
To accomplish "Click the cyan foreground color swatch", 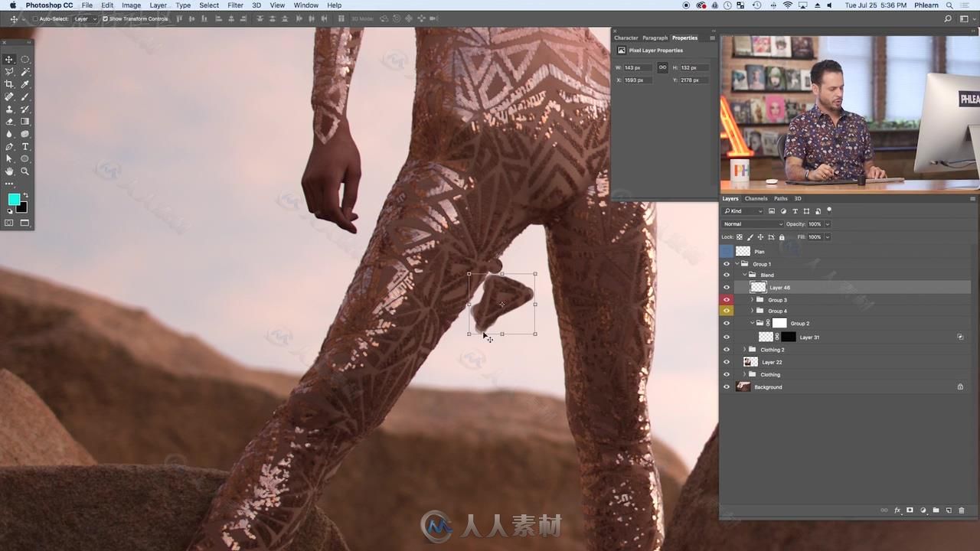I will coord(13,200).
